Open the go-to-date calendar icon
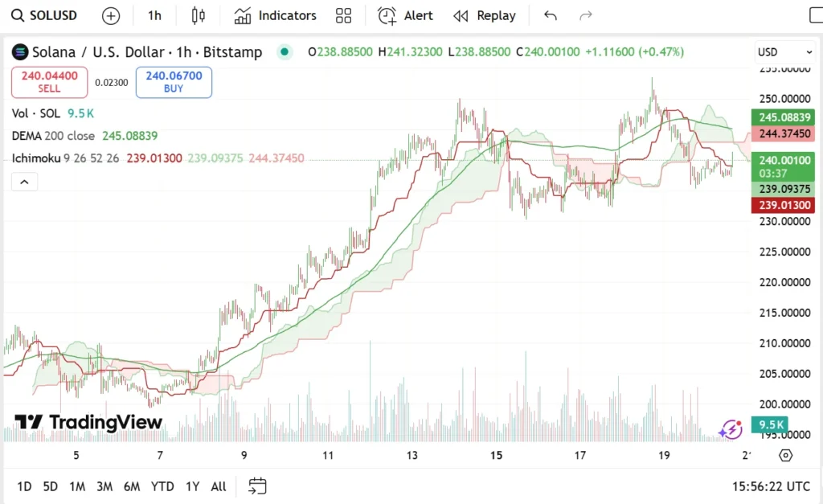 (x=258, y=486)
